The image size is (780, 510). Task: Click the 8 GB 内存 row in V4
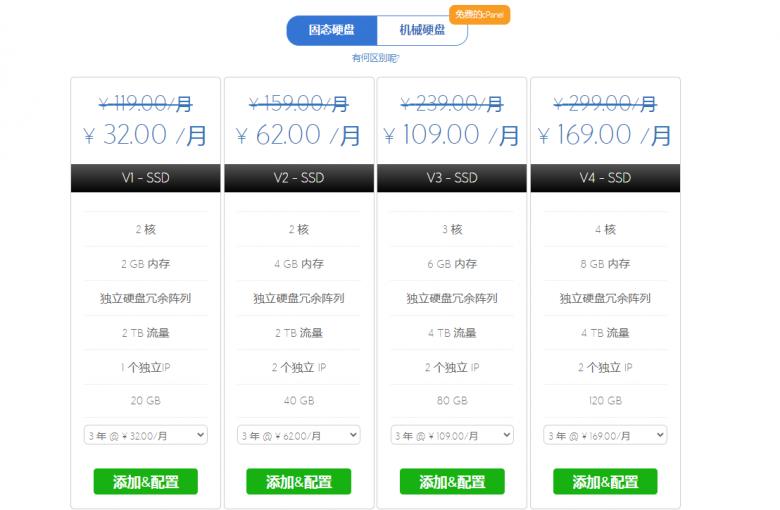[605, 264]
